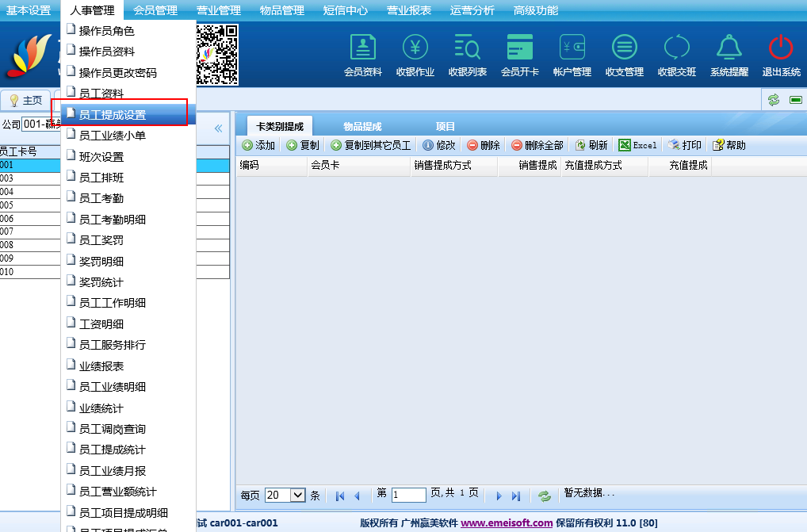
Task: Open the www.emeisoft.com link
Action: (507, 522)
